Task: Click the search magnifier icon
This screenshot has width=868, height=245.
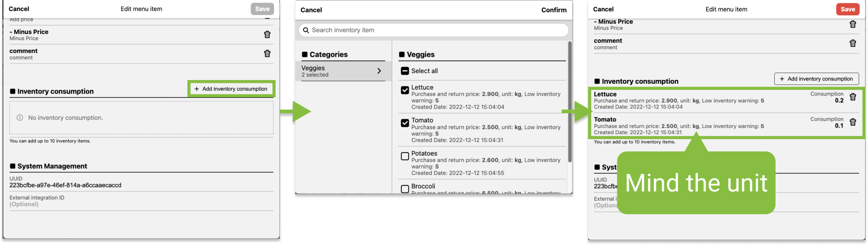Action: (306, 30)
